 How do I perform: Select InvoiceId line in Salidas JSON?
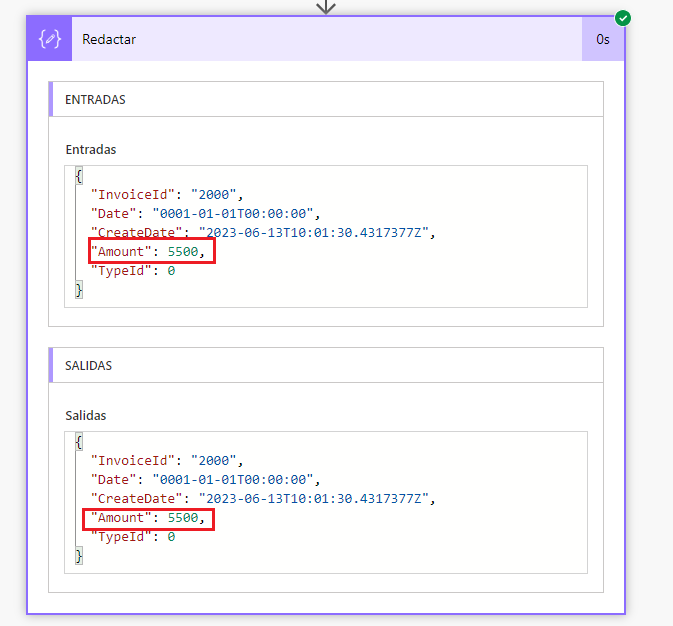click(x=167, y=461)
